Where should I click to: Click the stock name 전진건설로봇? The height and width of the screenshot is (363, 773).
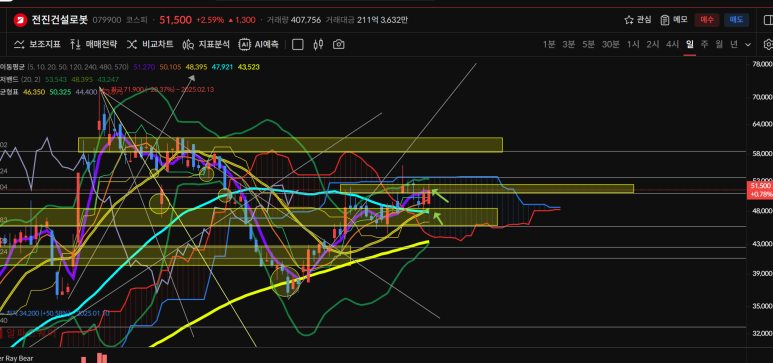[x=60, y=20]
